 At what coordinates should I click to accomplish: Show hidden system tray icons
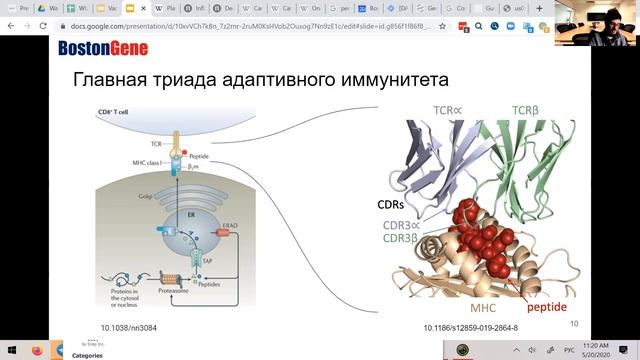516,350
